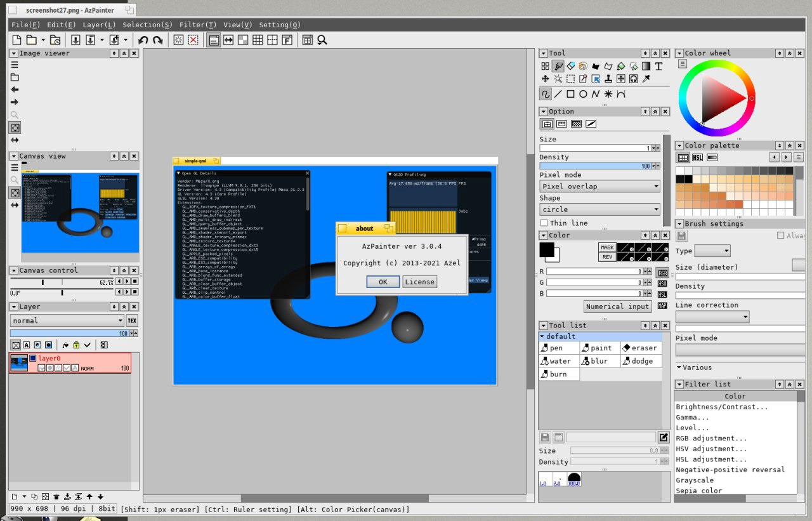This screenshot has height=521, width=812.
Task: Choose the circle drawing shape type
Action: coord(583,94)
